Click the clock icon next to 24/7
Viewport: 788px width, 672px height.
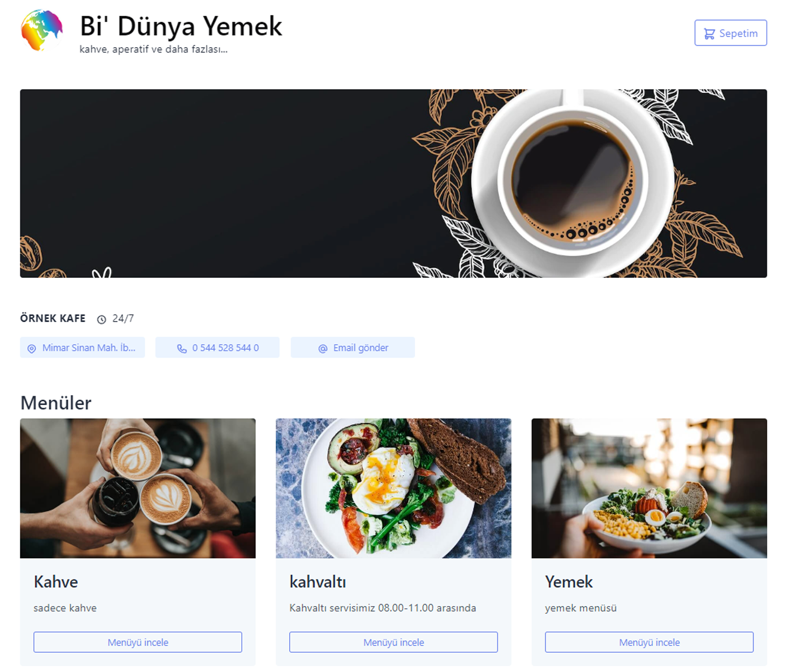coord(101,319)
